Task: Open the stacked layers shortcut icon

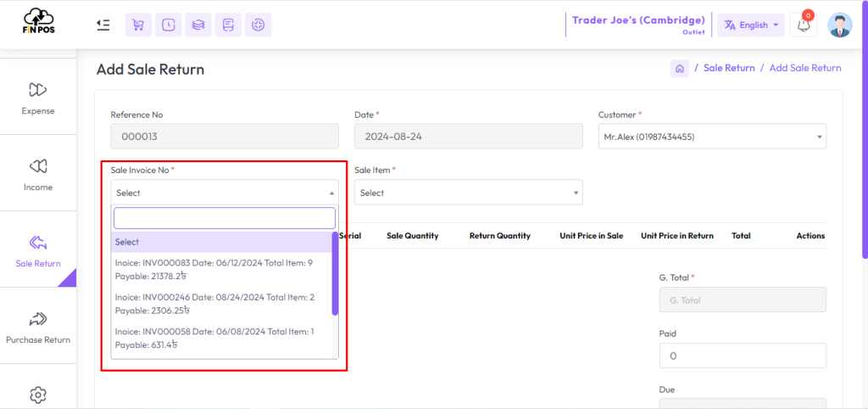Action: click(x=198, y=25)
